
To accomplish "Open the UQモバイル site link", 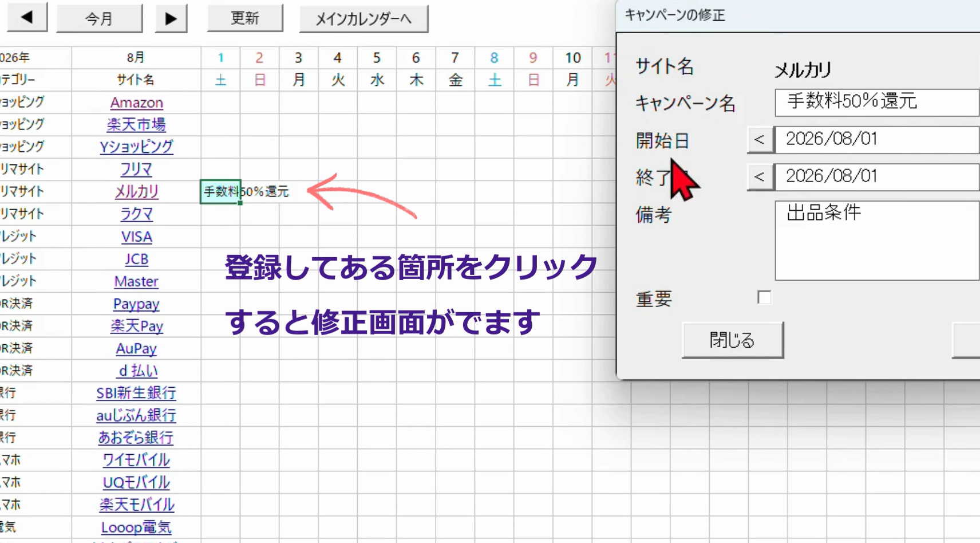I will (136, 482).
